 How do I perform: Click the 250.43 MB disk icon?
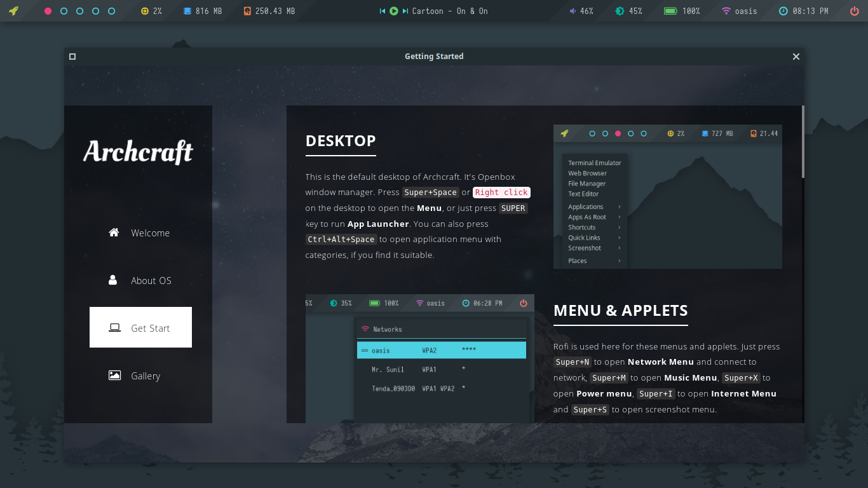click(247, 11)
